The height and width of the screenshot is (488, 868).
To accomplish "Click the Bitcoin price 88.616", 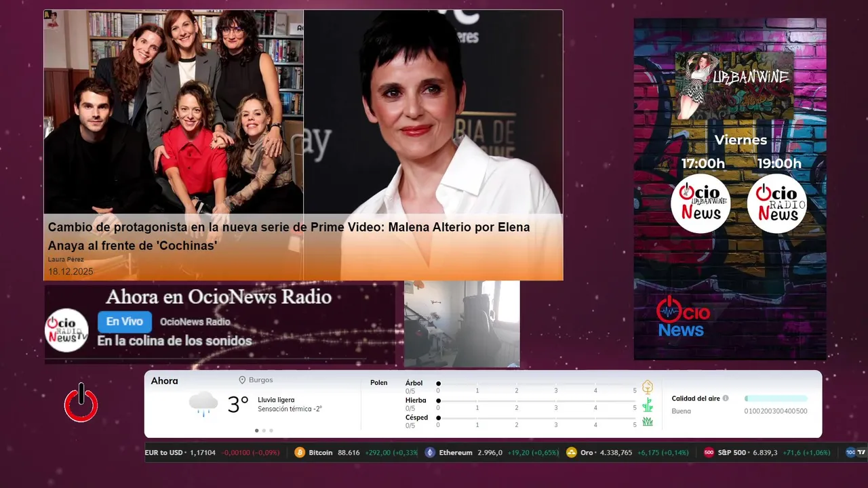I will click(x=349, y=452).
